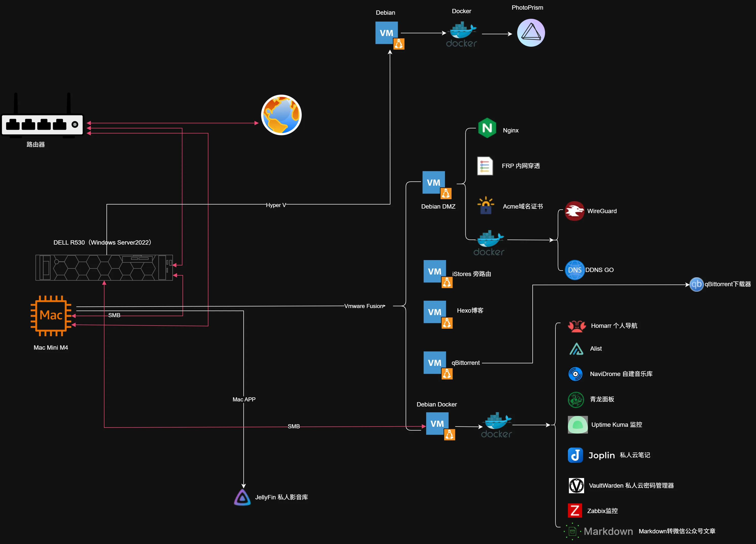Select the red Zabbix Z icon

(575, 510)
